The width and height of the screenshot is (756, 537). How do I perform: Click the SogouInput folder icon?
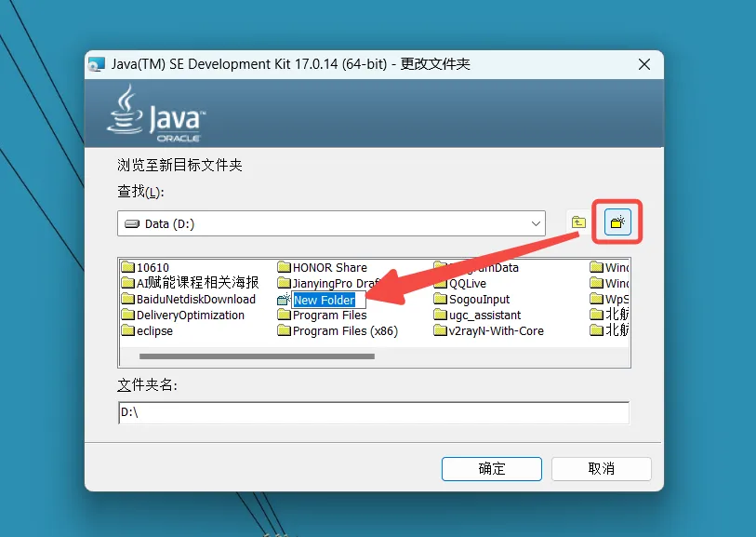440,299
